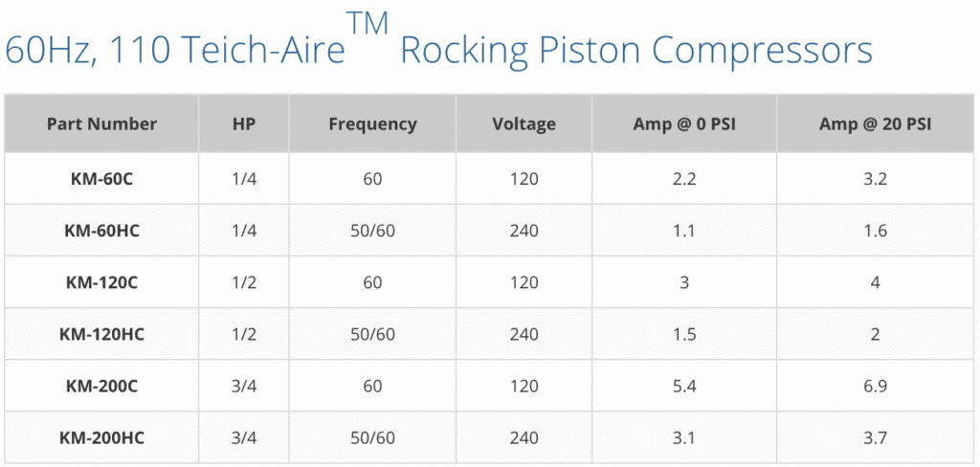Click the page title 'Rocking Piston Compressors'
Viewport: 980px width, 467px height.
click(x=635, y=50)
